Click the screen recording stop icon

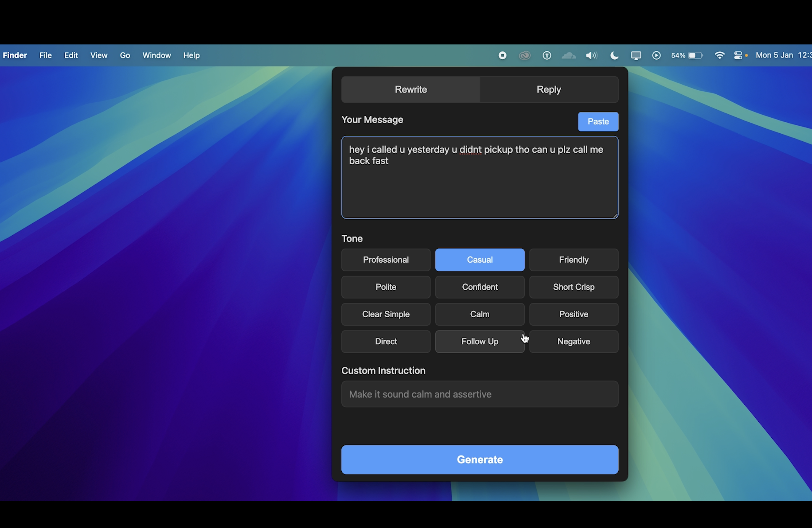pyautogui.click(x=502, y=55)
